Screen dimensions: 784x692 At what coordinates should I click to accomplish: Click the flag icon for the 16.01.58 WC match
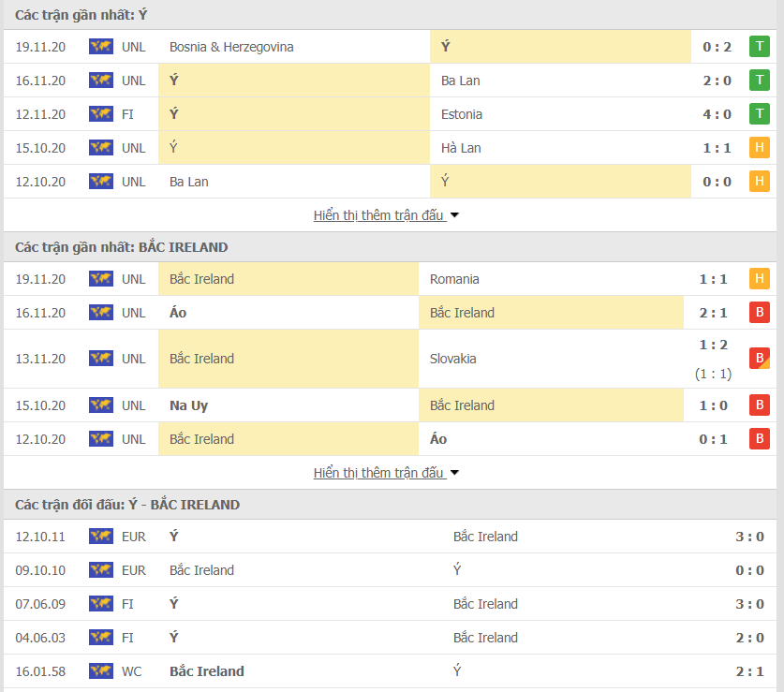(x=100, y=671)
